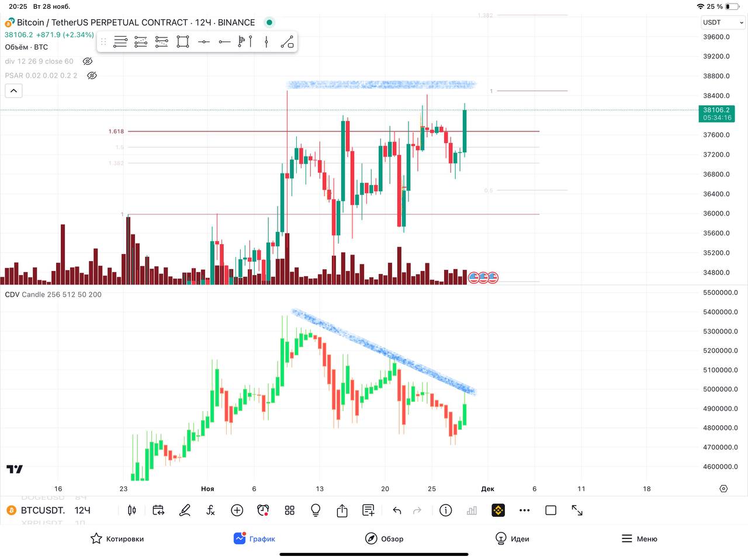This screenshot has height=560, width=748.
Task: Open price scale settings gear
Action: coord(723,489)
